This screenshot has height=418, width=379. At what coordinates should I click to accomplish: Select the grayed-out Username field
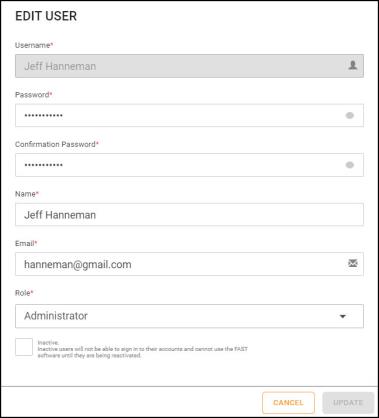point(189,66)
